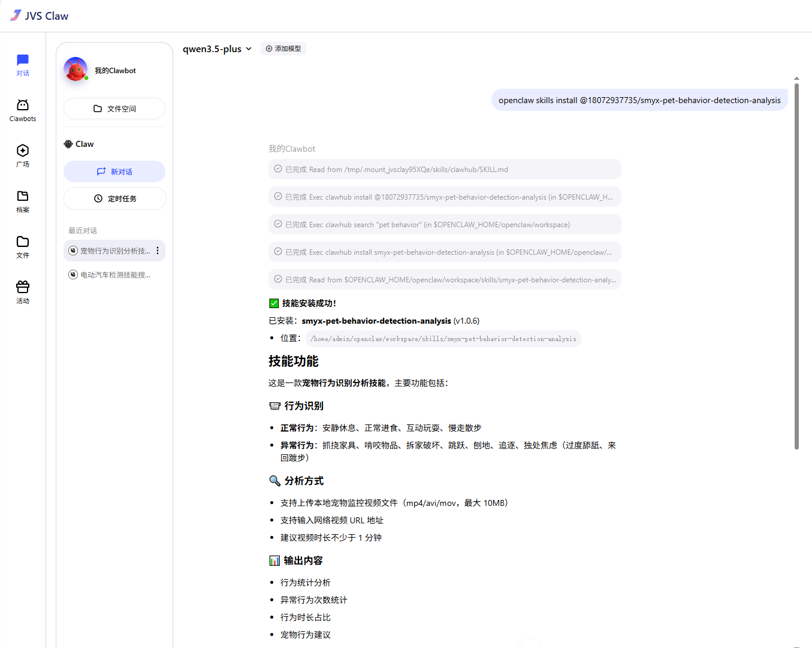Open the 档案 archive section
This screenshot has height=648, width=812.
click(x=23, y=201)
